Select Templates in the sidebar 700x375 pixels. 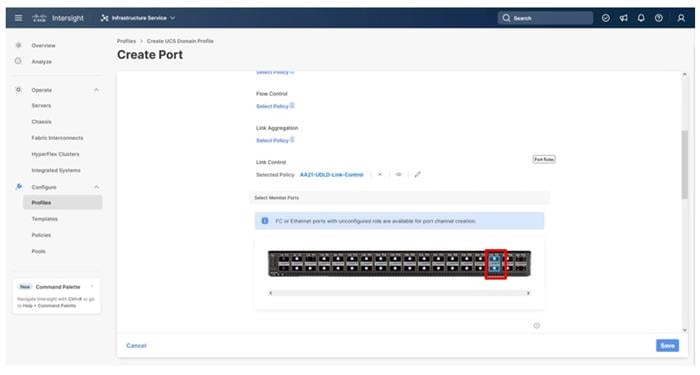(x=45, y=219)
